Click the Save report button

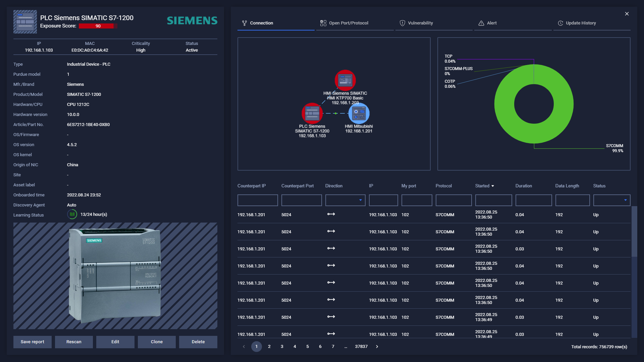[33, 342]
